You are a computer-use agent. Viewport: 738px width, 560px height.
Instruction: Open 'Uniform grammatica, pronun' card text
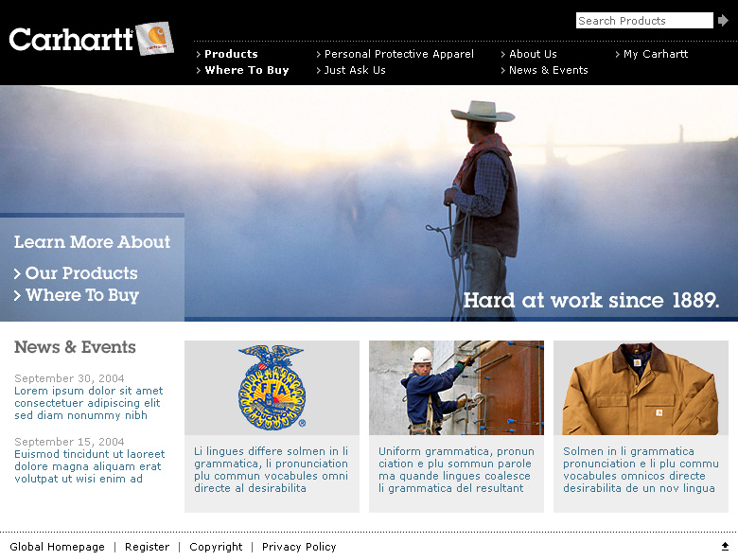click(x=456, y=469)
